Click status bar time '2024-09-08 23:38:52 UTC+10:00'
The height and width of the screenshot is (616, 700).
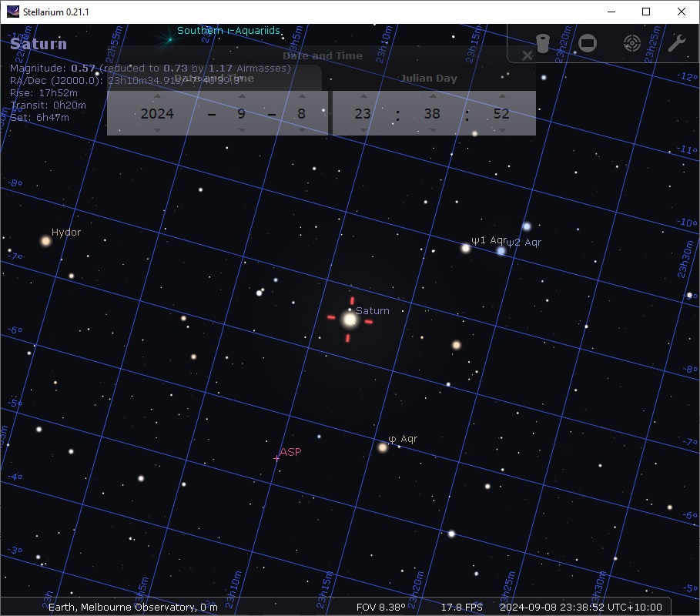(x=581, y=607)
